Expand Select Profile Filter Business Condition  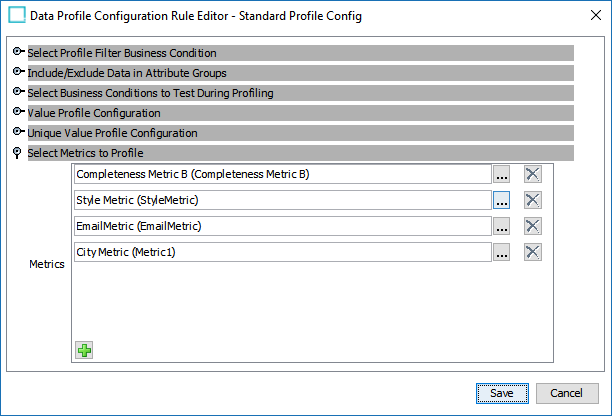[18, 52]
